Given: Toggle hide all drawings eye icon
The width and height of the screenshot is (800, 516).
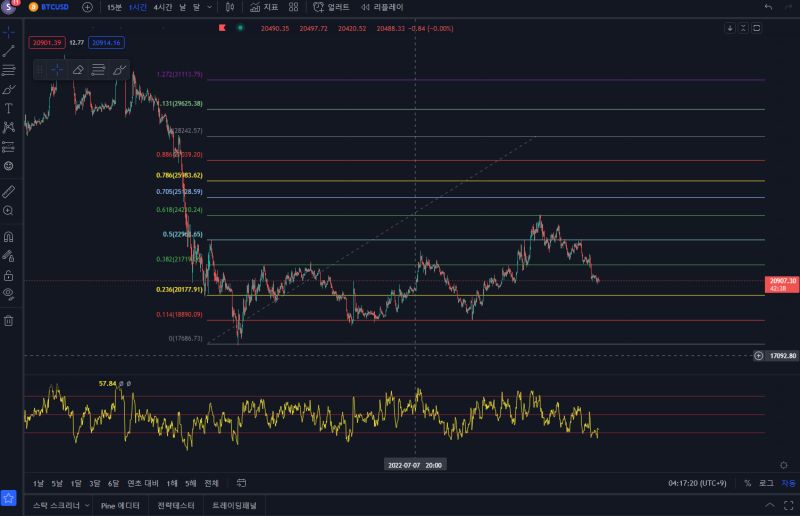Looking at the screenshot, I should click(x=9, y=293).
